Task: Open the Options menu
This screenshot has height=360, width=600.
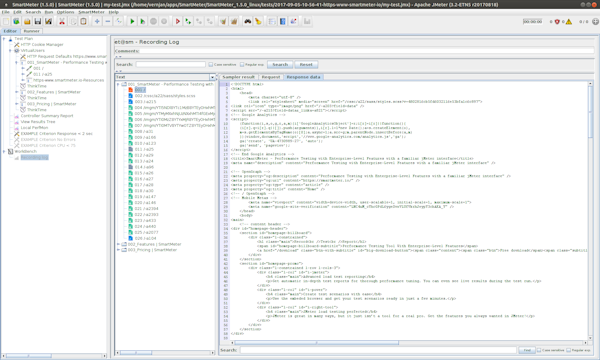Action: point(65,12)
